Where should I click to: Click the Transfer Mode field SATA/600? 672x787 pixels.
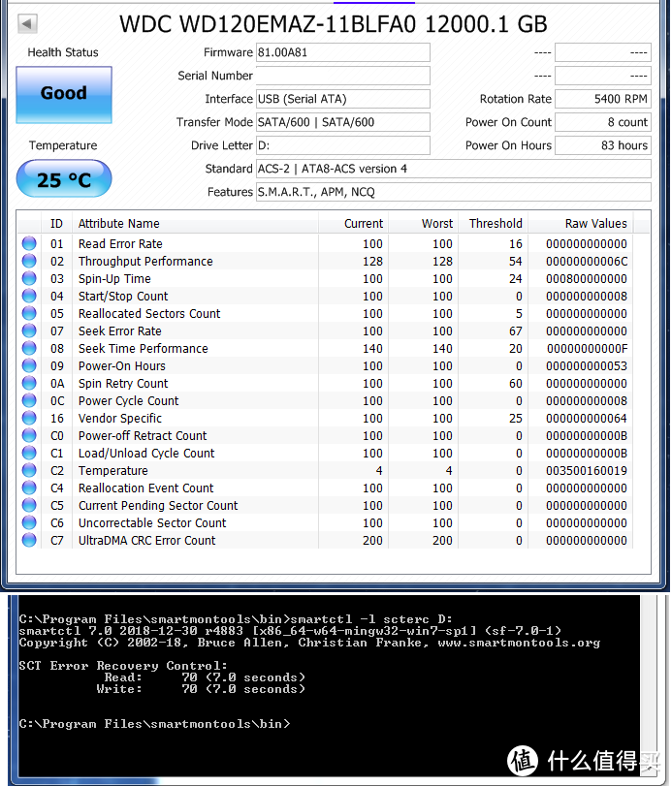tap(343, 122)
